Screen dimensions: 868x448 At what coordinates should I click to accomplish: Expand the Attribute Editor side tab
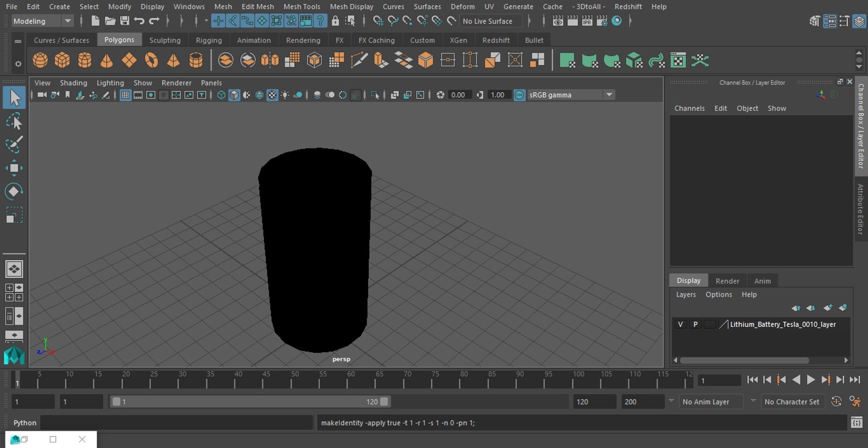861,209
